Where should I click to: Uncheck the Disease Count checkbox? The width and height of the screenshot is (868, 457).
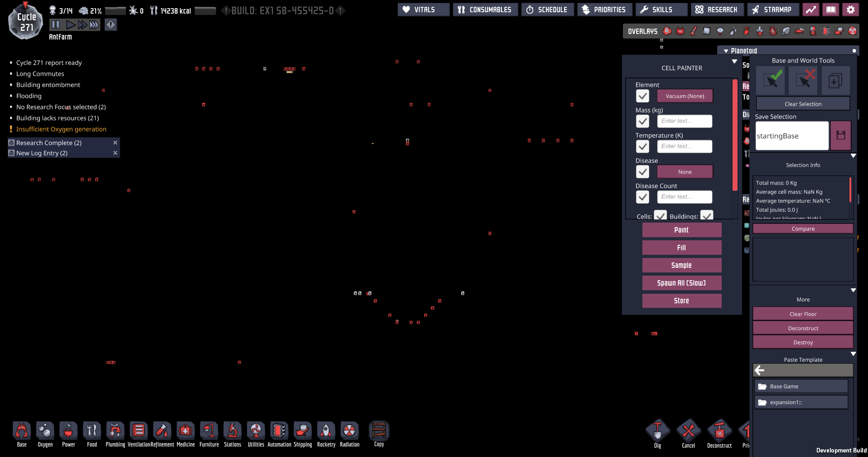point(642,197)
